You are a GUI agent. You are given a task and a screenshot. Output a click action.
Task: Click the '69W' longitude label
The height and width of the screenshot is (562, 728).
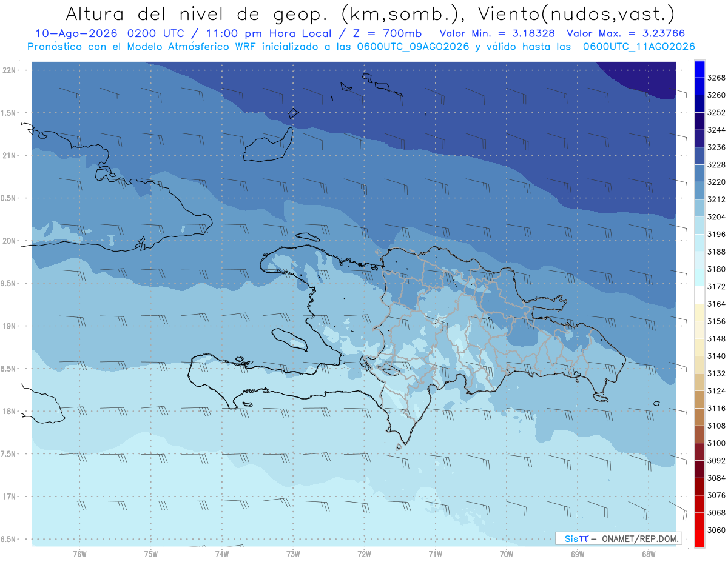(578, 554)
